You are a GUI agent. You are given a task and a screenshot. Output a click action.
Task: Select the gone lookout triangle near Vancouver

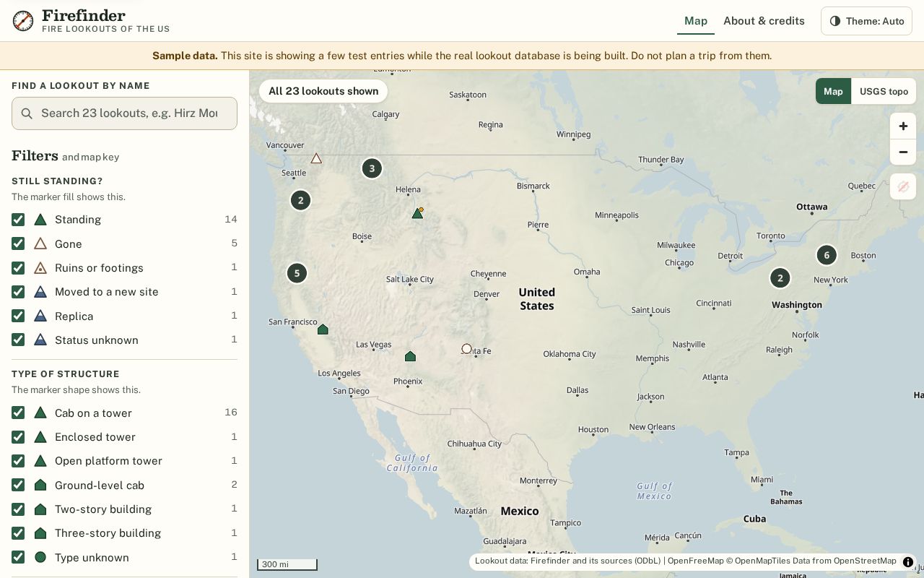tap(316, 158)
